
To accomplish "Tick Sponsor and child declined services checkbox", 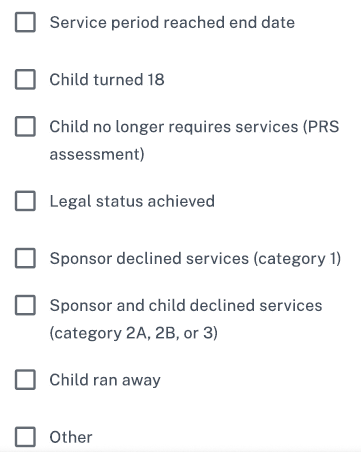I will click(x=25, y=305).
